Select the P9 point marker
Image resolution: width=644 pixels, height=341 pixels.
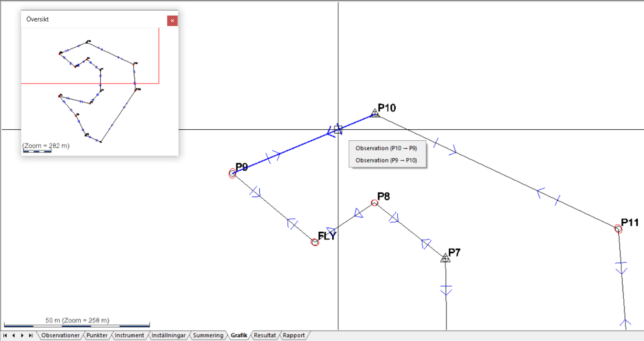(232, 174)
